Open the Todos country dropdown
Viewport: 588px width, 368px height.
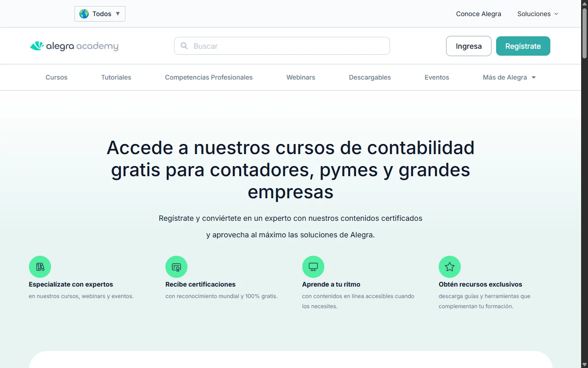click(x=100, y=14)
